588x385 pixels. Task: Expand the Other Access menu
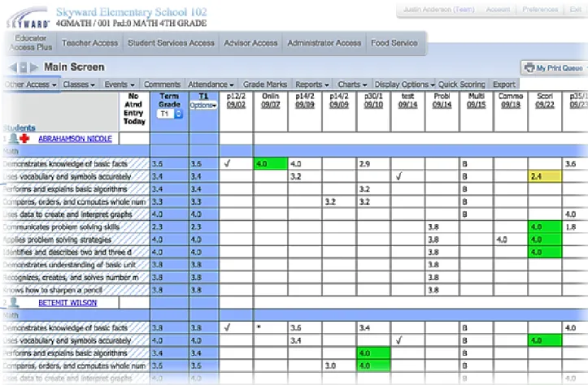pos(30,84)
